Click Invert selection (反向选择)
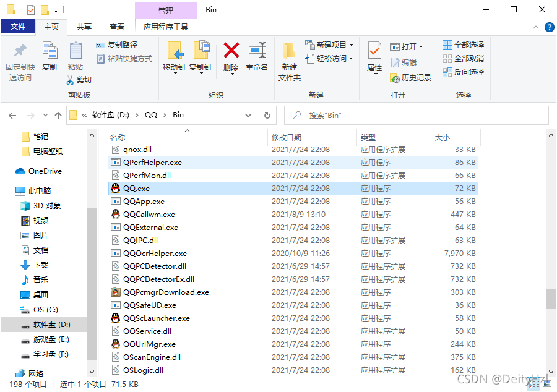Viewport: 557px width, 392px height. 463,72
